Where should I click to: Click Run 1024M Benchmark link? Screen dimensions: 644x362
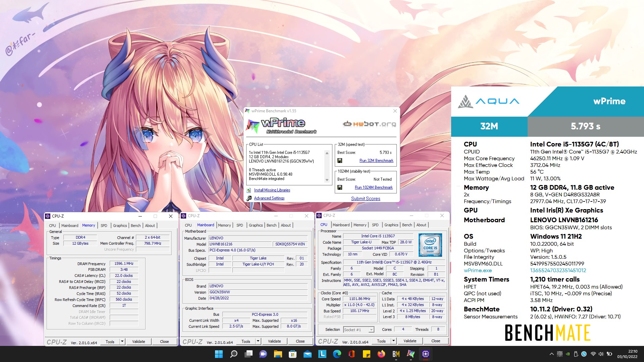coord(374,187)
